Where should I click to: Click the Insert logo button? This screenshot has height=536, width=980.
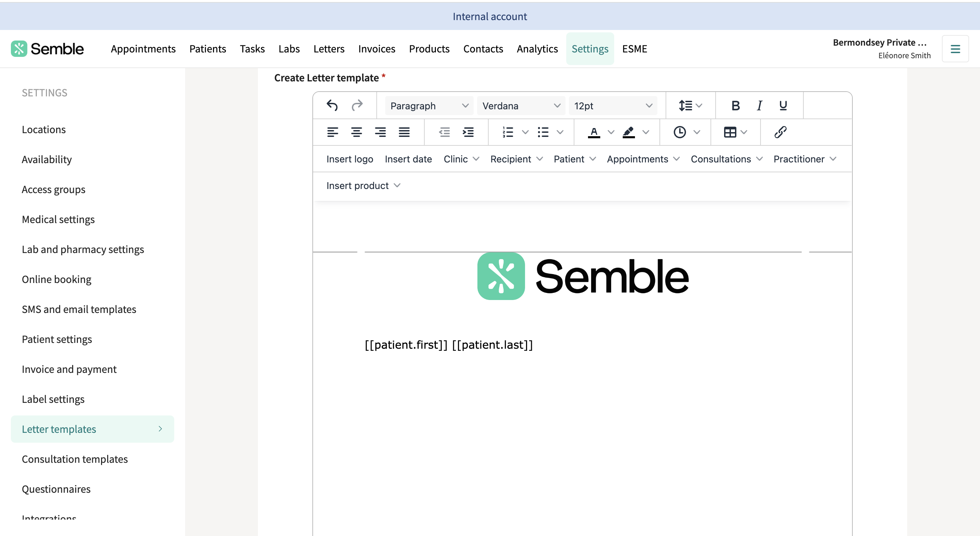[x=349, y=159]
